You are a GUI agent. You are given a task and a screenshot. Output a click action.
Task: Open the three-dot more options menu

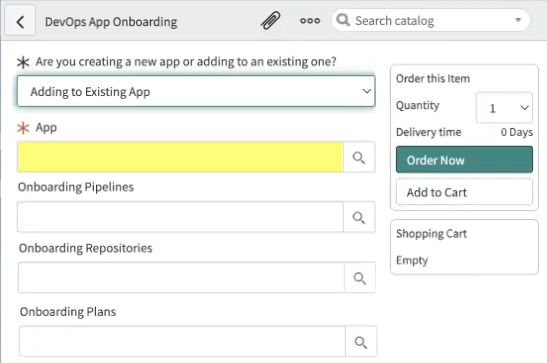pyautogui.click(x=310, y=21)
